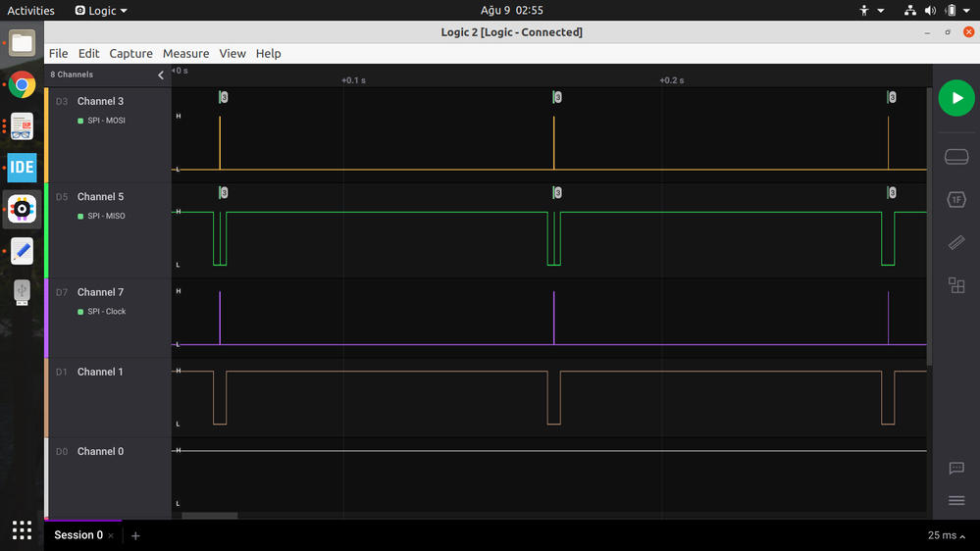Screen dimensions: 980x551
Task: Click the horizontal timeline scrollbar thumb
Action: (209, 516)
